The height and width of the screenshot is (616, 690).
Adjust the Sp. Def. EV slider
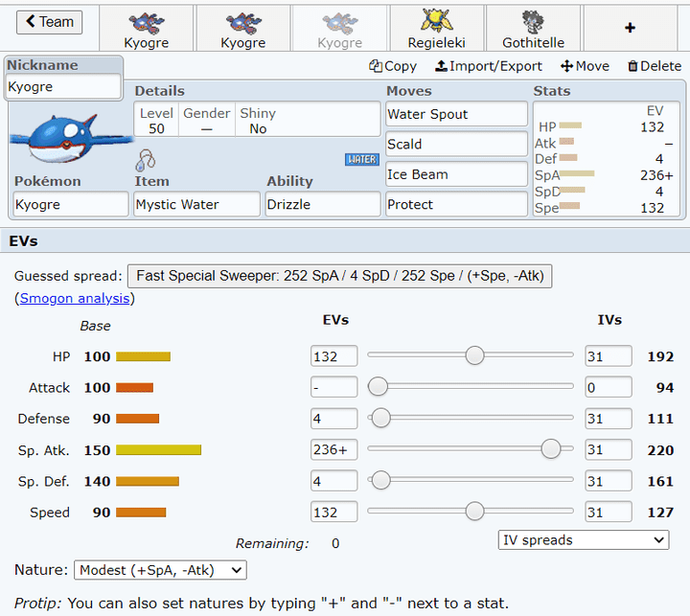pyautogui.click(x=471, y=480)
